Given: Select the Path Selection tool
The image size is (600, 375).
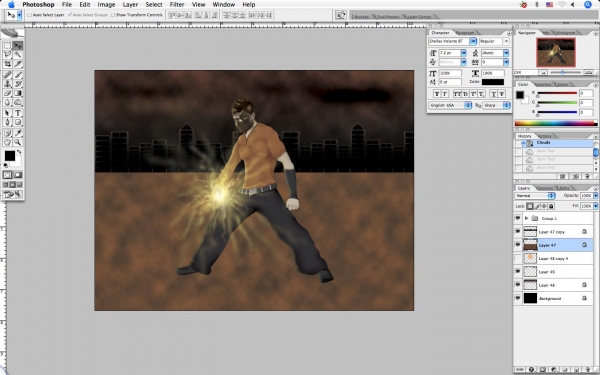Looking at the screenshot, I should click(7, 113).
